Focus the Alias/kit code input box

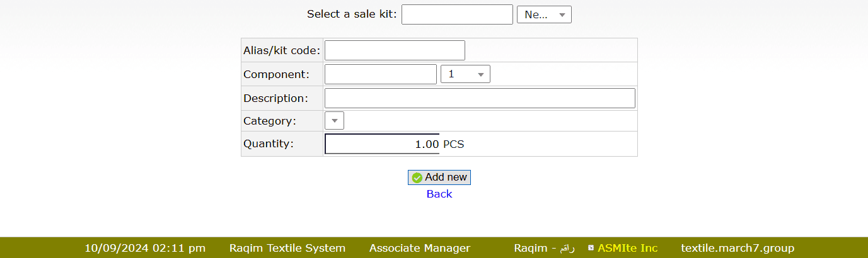tap(395, 50)
